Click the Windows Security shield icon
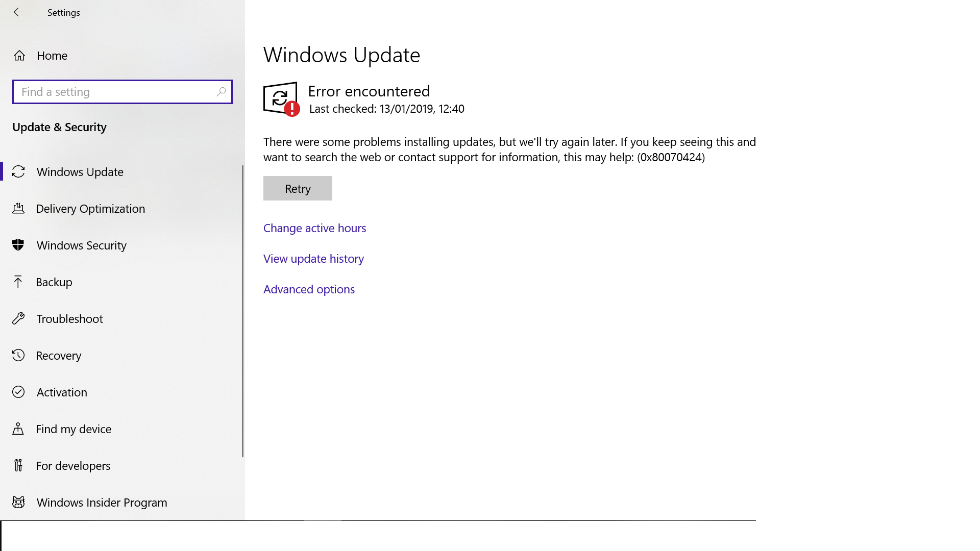 coord(18,245)
